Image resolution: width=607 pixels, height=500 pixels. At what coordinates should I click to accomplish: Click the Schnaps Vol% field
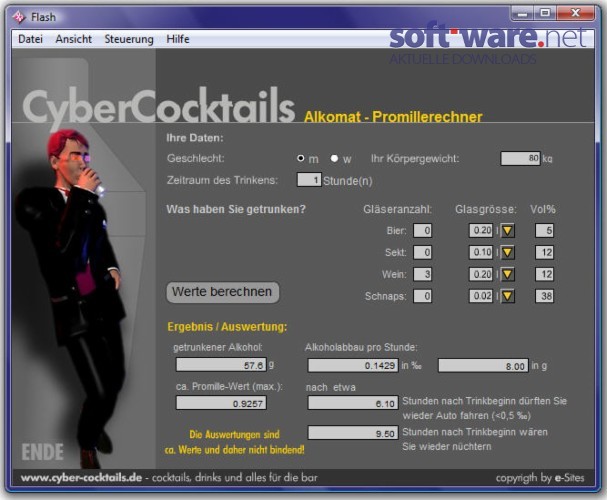544,296
